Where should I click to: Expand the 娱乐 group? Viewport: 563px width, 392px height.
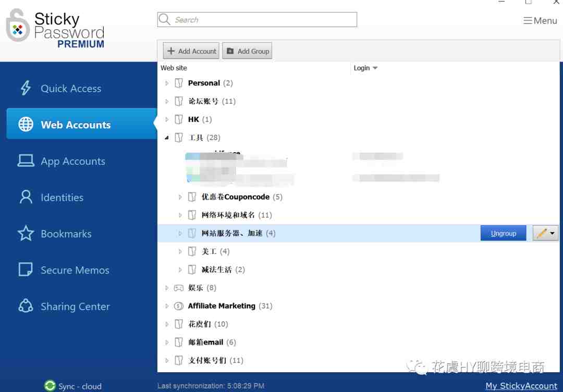pyautogui.click(x=167, y=288)
